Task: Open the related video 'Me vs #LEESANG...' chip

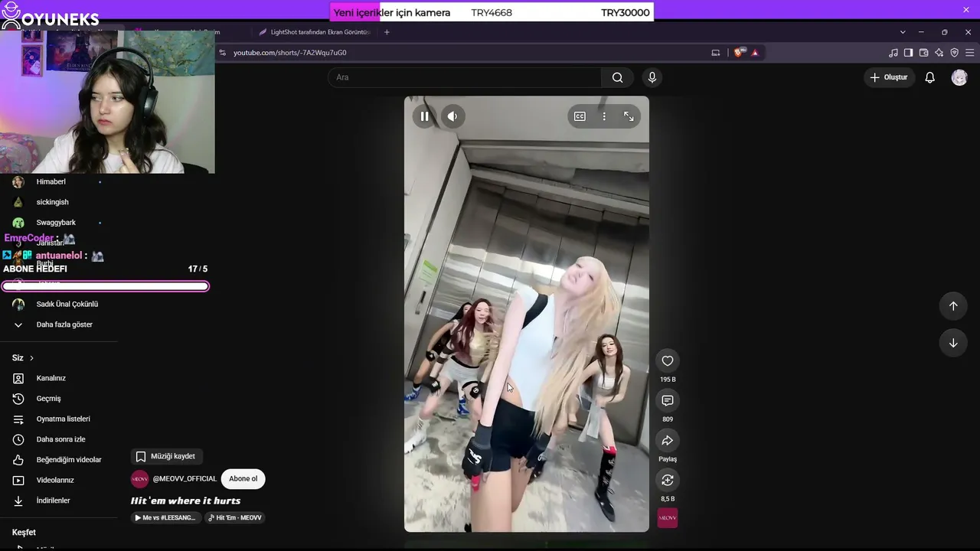Action: coord(165,518)
